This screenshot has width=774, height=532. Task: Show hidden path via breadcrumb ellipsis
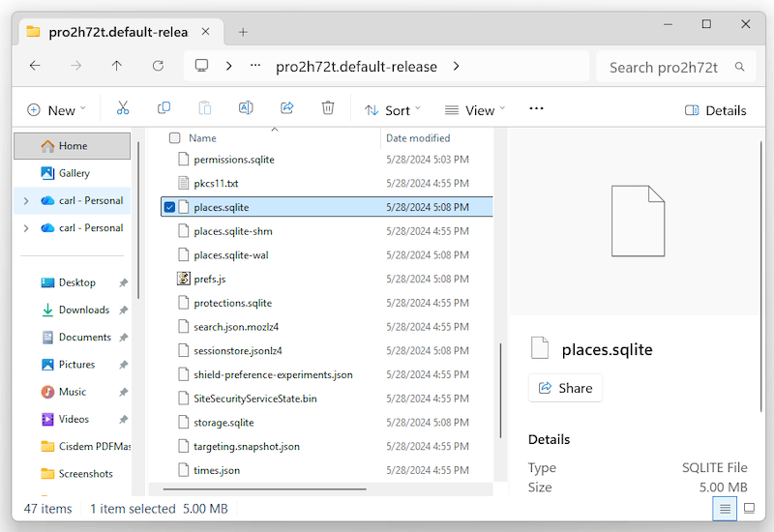pos(255,65)
